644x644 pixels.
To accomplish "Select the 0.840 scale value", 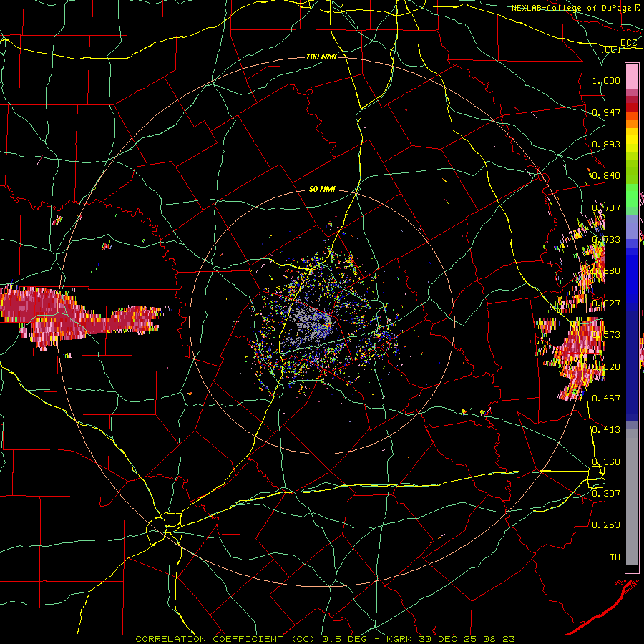I will click(606, 176).
